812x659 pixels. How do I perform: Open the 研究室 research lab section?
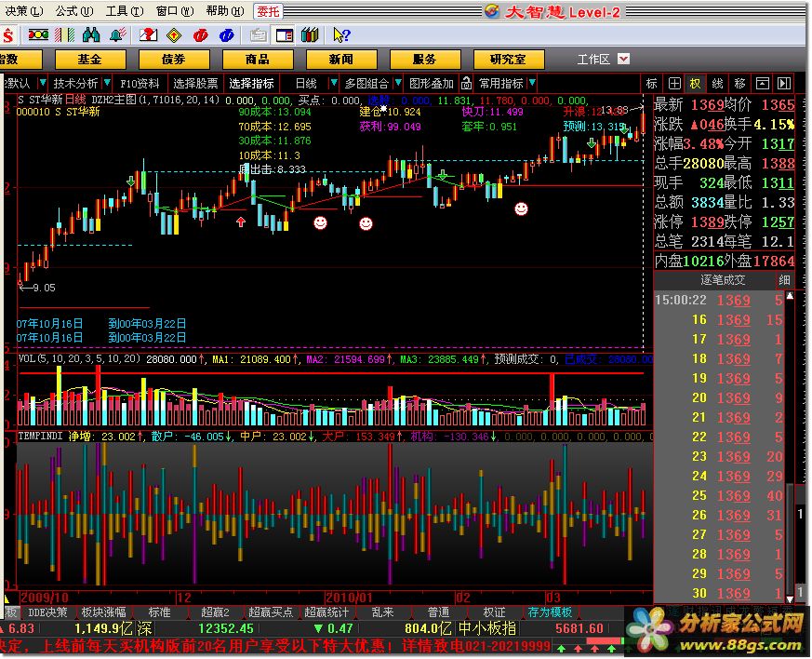coord(509,59)
